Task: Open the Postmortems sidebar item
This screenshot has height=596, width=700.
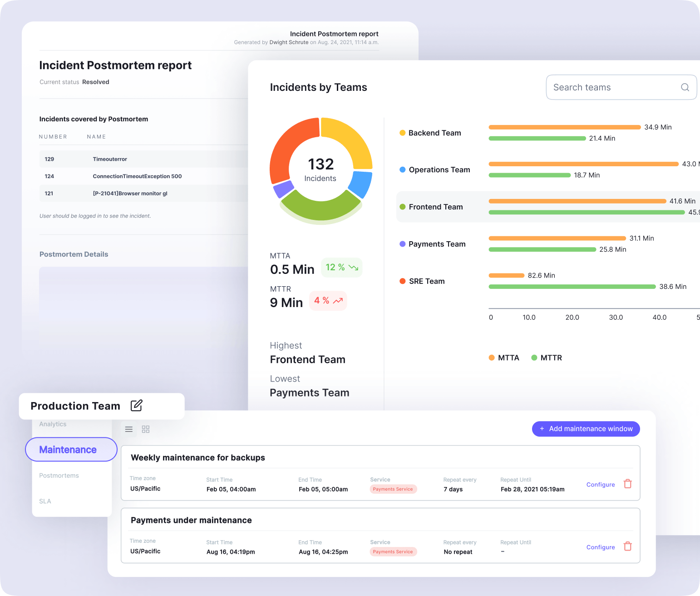Action: pyautogui.click(x=59, y=476)
